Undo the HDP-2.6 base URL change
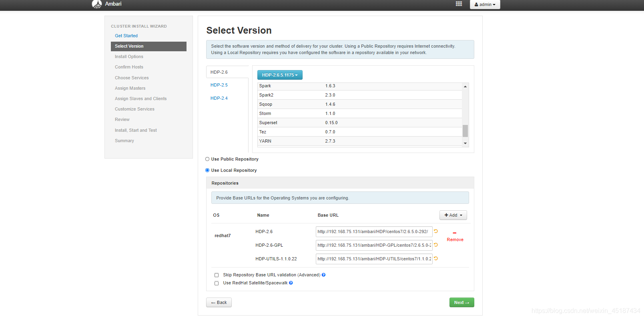 (x=436, y=231)
